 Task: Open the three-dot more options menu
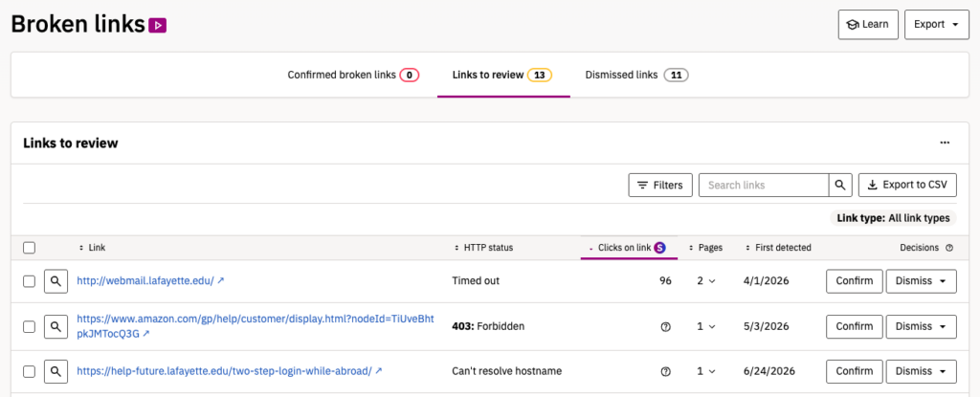coord(945,143)
